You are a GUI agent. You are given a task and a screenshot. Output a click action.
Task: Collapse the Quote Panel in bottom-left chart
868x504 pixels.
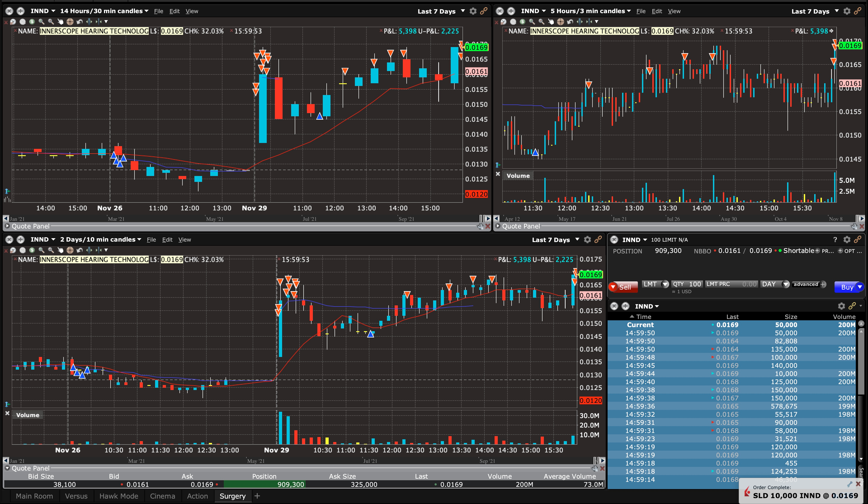[x=7, y=468]
